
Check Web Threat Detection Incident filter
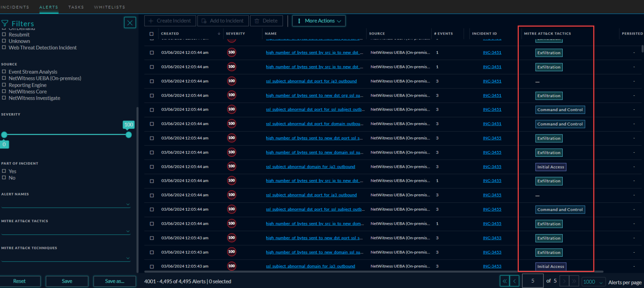pos(4,47)
